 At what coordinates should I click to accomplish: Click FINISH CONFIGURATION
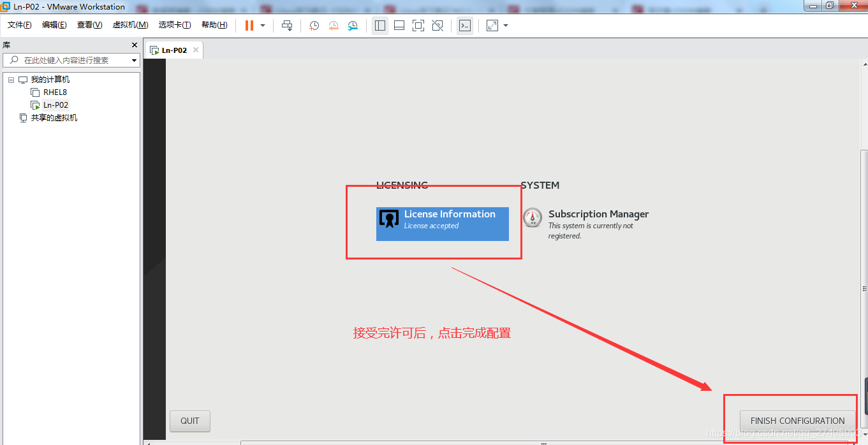pyautogui.click(x=797, y=421)
